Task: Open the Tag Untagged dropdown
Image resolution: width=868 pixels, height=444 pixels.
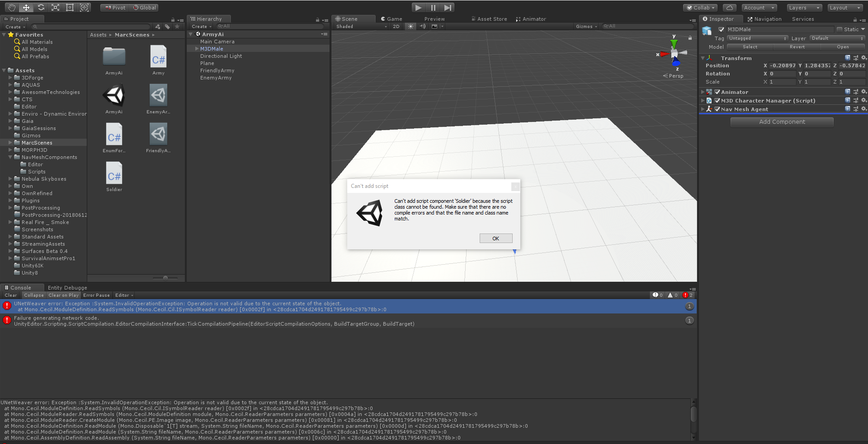Action: pyautogui.click(x=757, y=38)
